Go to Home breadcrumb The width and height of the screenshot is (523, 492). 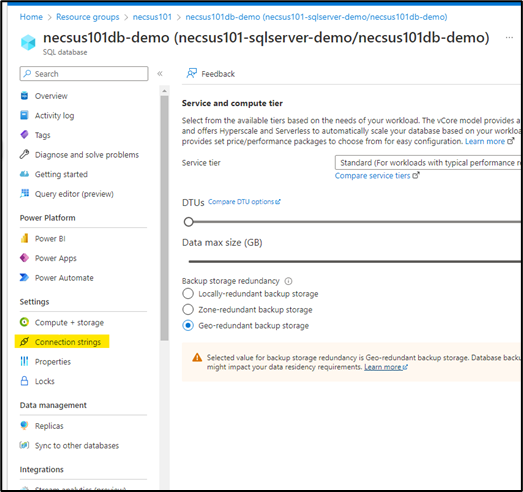point(31,17)
